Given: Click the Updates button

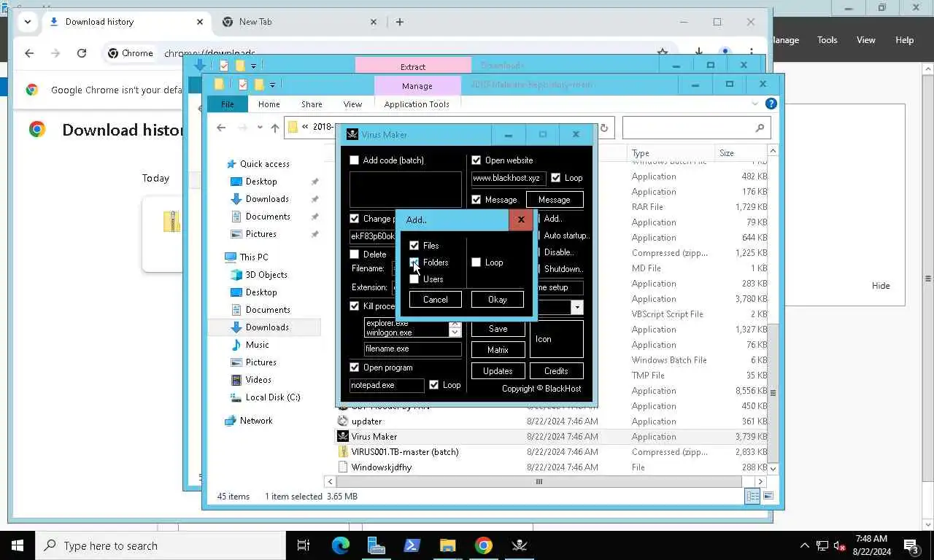Looking at the screenshot, I should click(x=498, y=370).
